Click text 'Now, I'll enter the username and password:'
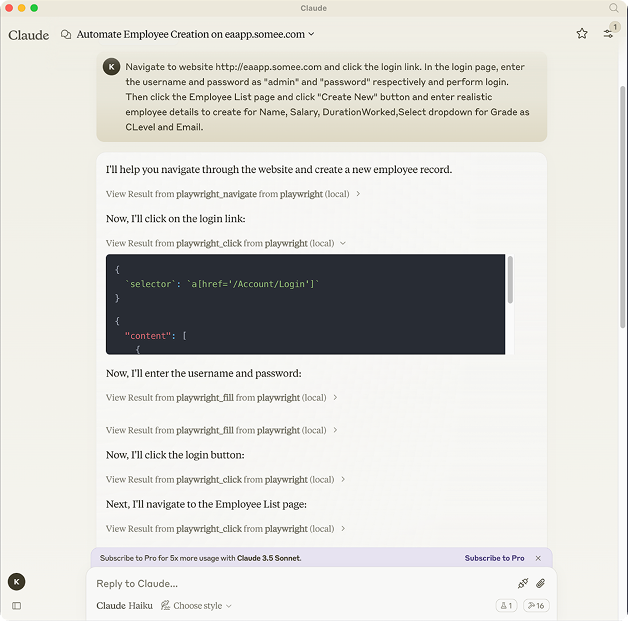 (x=203, y=374)
